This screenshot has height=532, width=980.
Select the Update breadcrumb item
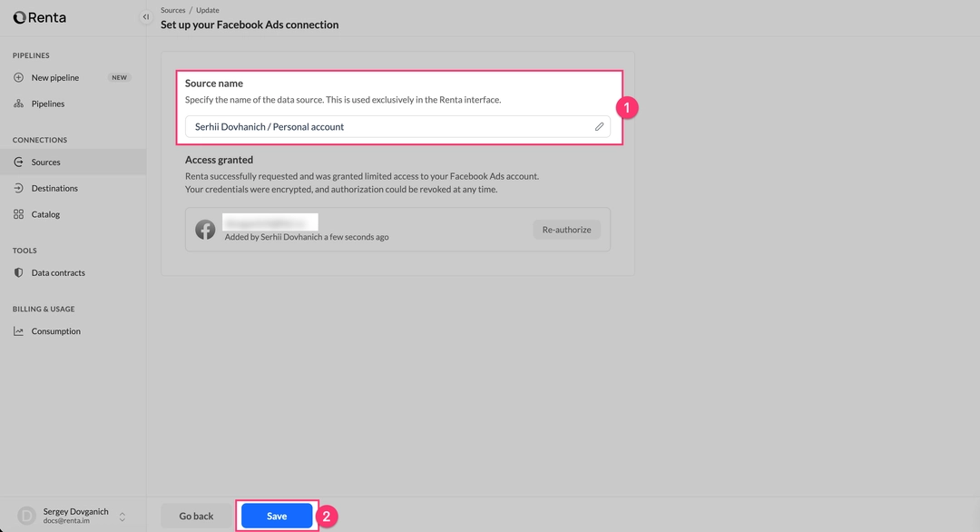point(207,11)
